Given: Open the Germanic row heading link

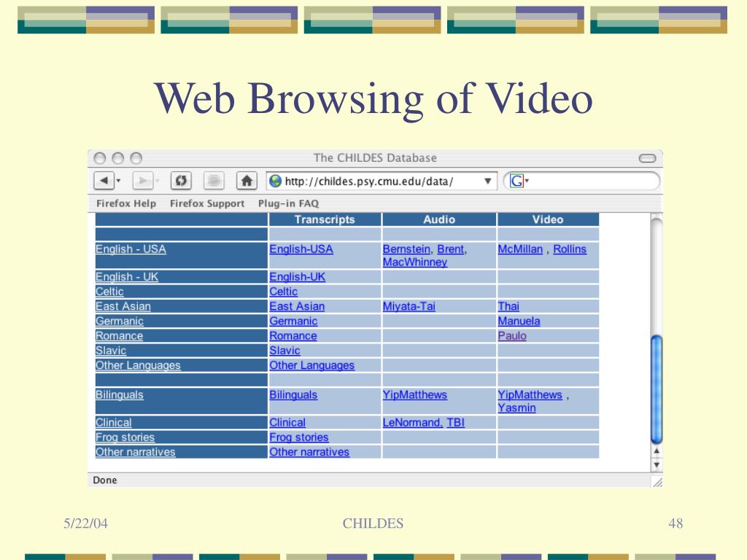Looking at the screenshot, I should coord(120,321).
